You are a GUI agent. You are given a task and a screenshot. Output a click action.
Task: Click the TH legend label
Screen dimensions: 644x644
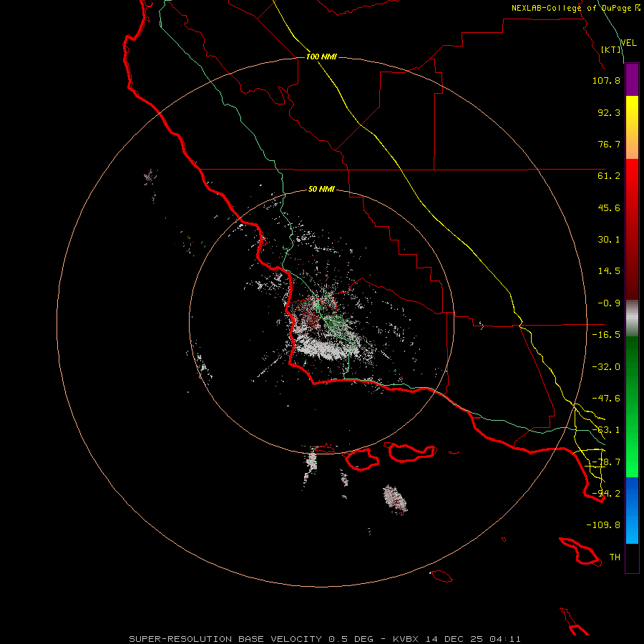615,557
